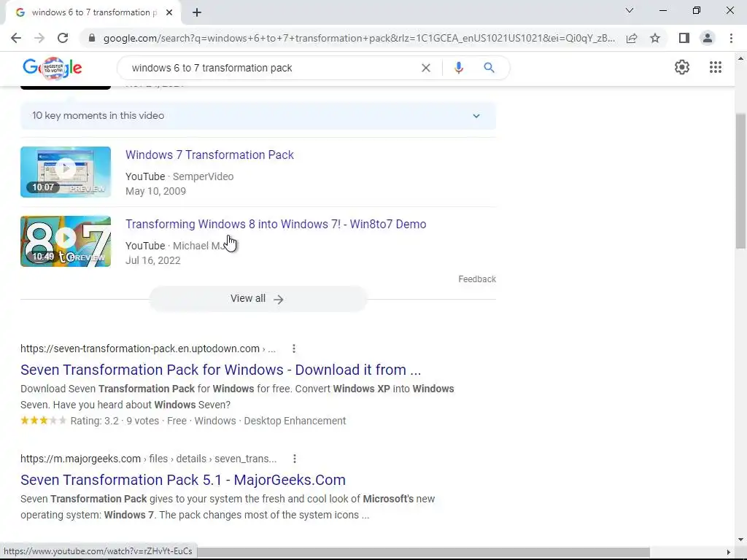Click the browser forward arrow

pos(39,38)
